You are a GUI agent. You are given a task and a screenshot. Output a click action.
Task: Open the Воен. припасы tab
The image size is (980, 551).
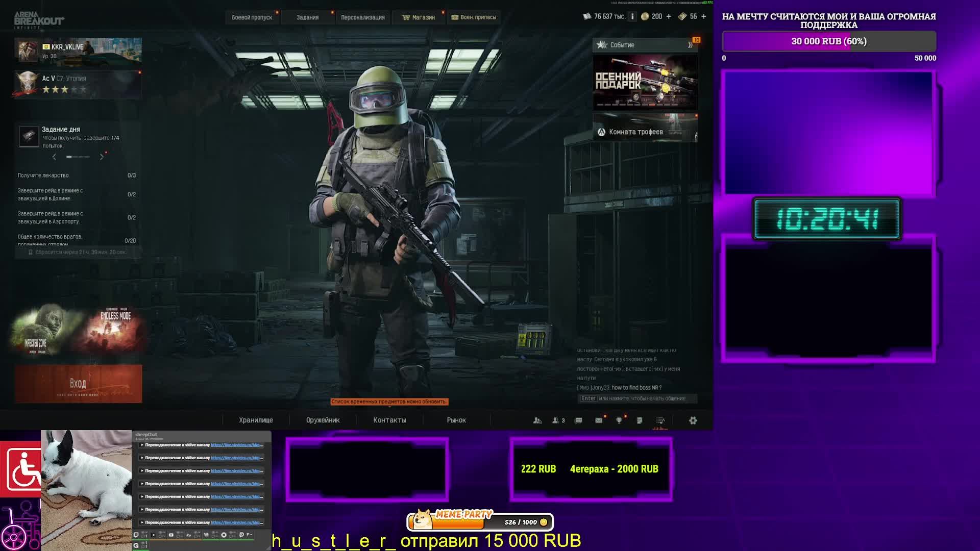click(474, 17)
